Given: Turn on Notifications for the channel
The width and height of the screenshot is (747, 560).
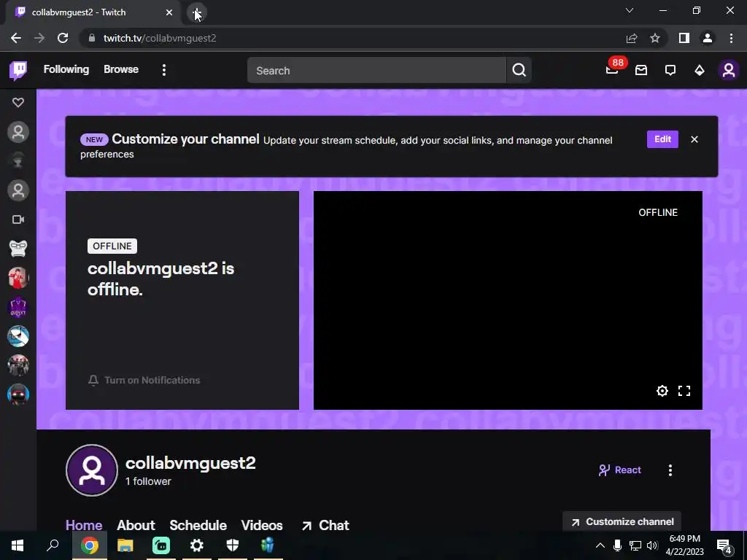Looking at the screenshot, I should [x=144, y=380].
